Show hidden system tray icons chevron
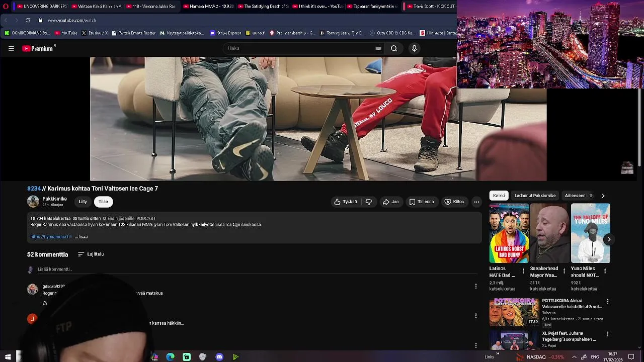Screen dimensions: 644x362 [x=574, y=357]
